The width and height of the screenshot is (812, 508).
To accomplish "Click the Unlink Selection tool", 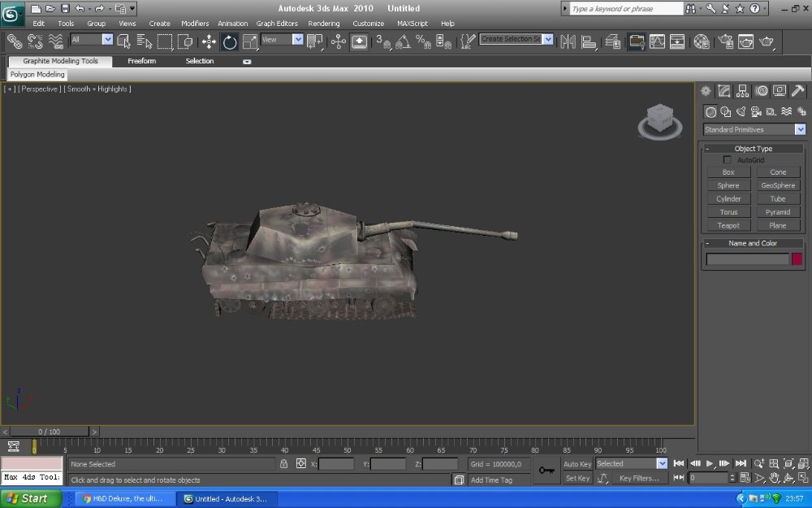I will (x=35, y=41).
